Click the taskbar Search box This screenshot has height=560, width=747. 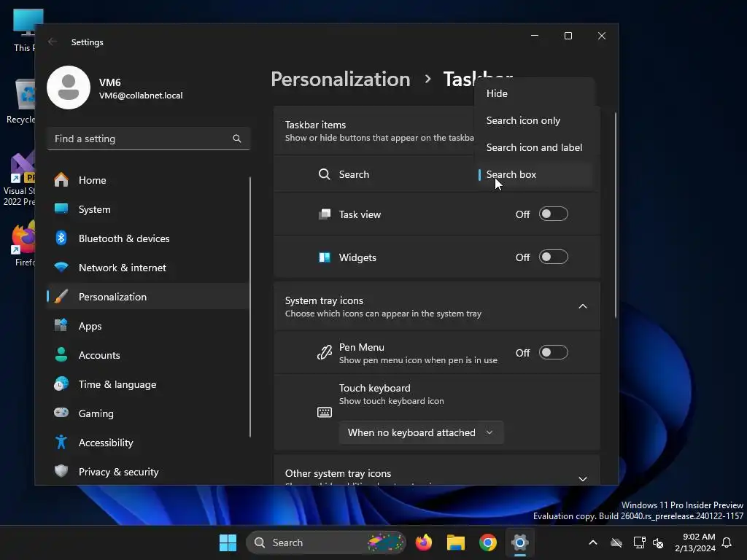(x=326, y=542)
